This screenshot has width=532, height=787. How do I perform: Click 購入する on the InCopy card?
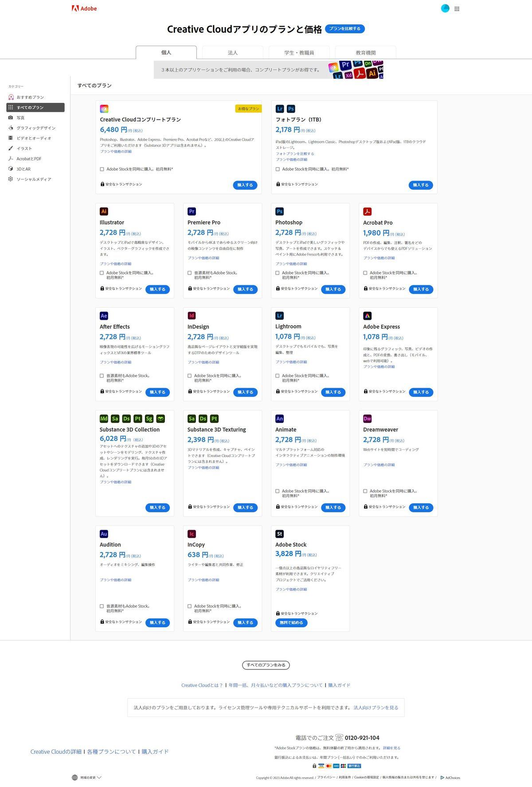pyautogui.click(x=245, y=622)
